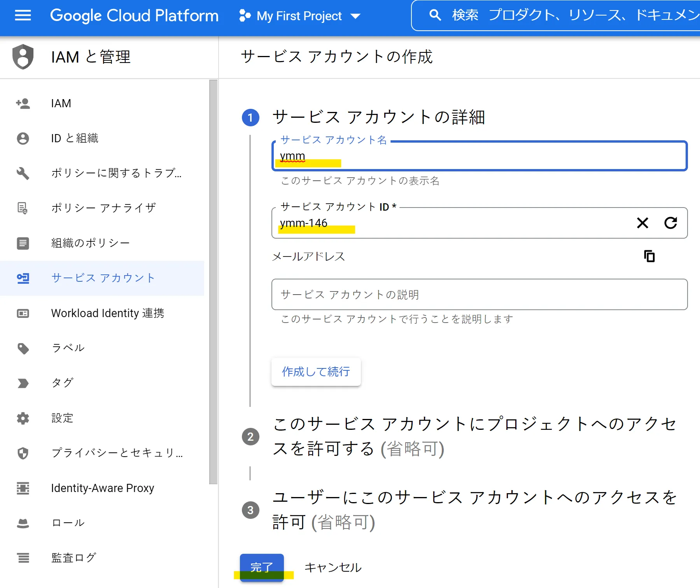Click the policy troubleshooter wrench icon

tap(23, 173)
